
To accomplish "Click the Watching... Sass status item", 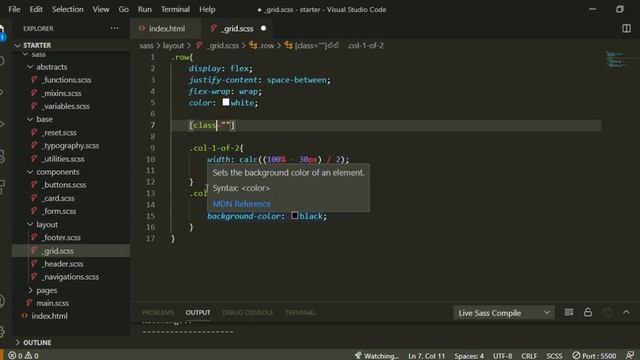I will (377, 356).
